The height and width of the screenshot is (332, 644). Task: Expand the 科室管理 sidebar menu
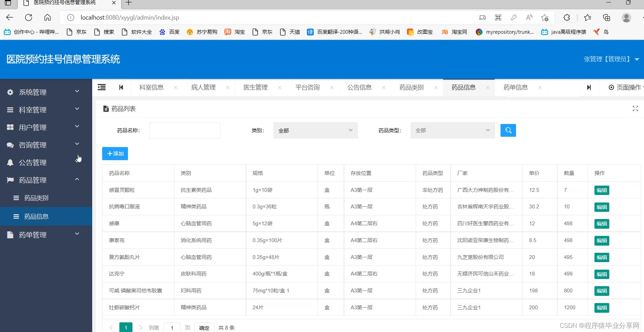pyautogui.click(x=46, y=110)
